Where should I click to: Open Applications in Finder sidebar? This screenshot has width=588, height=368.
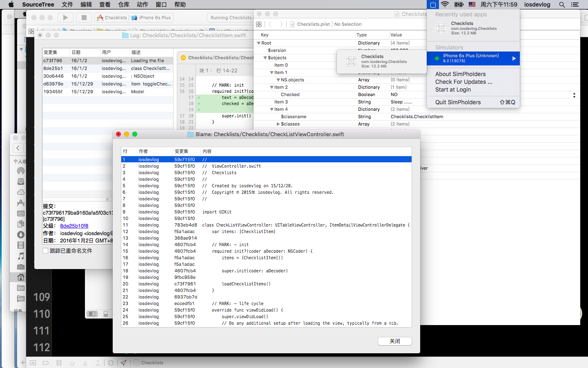pos(21,203)
